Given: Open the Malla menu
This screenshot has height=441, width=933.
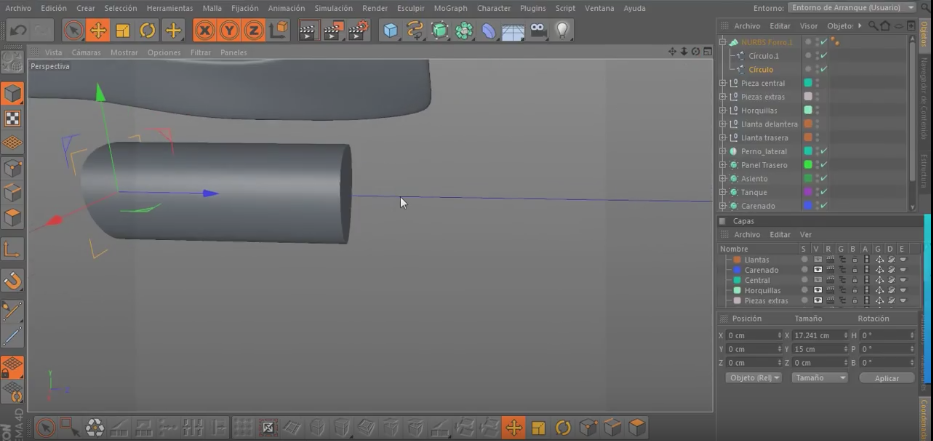Looking at the screenshot, I should (212, 8).
